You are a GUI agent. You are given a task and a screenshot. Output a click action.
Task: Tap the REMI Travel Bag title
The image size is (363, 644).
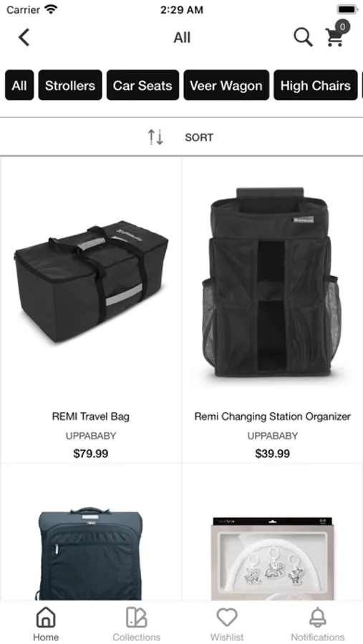coord(91,416)
